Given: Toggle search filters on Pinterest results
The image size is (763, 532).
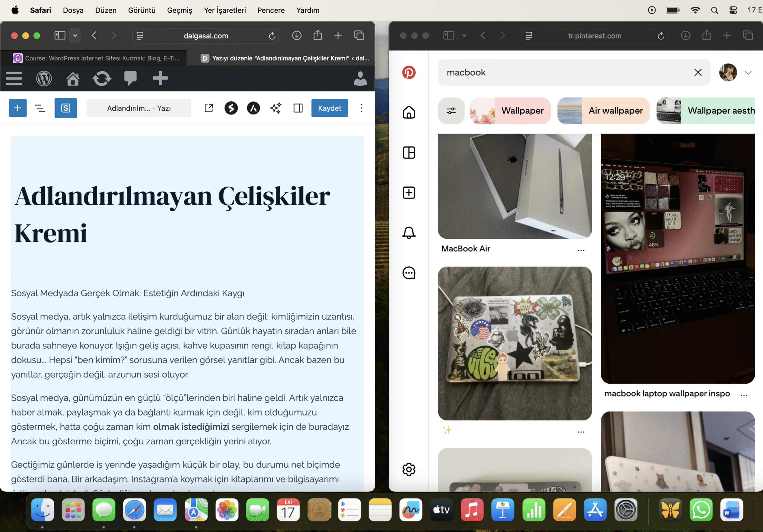Looking at the screenshot, I should (x=451, y=111).
